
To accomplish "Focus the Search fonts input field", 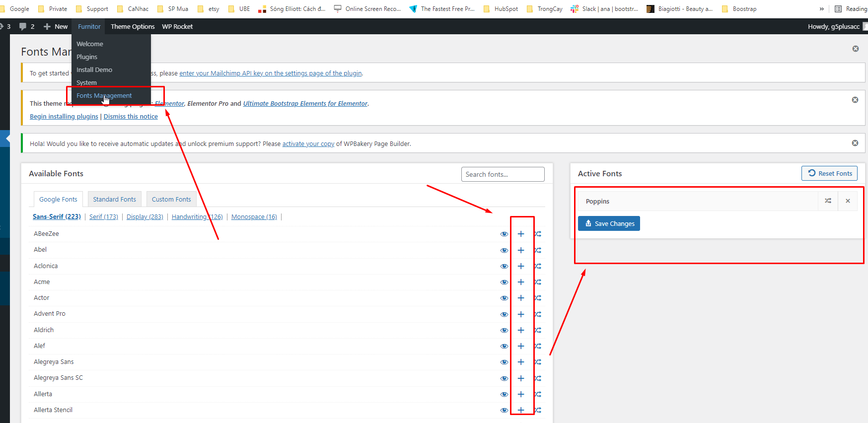I will click(x=503, y=174).
